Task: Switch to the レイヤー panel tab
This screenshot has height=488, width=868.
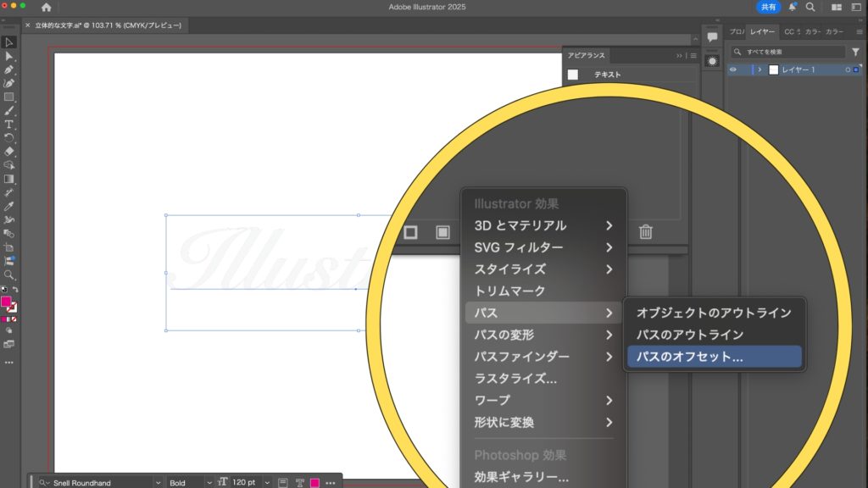Action: click(x=763, y=31)
